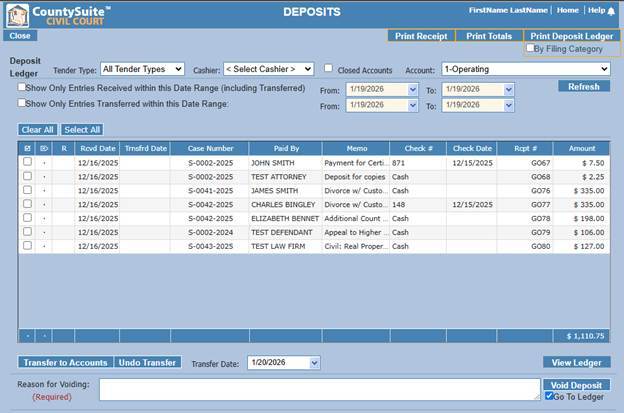Click the Help link in header

tap(596, 10)
